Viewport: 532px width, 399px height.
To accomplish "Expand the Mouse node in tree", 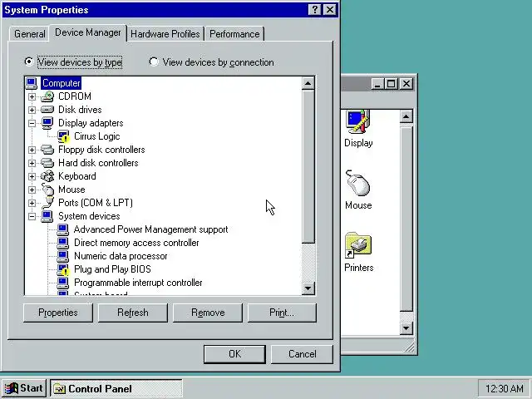I will click(32, 190).
